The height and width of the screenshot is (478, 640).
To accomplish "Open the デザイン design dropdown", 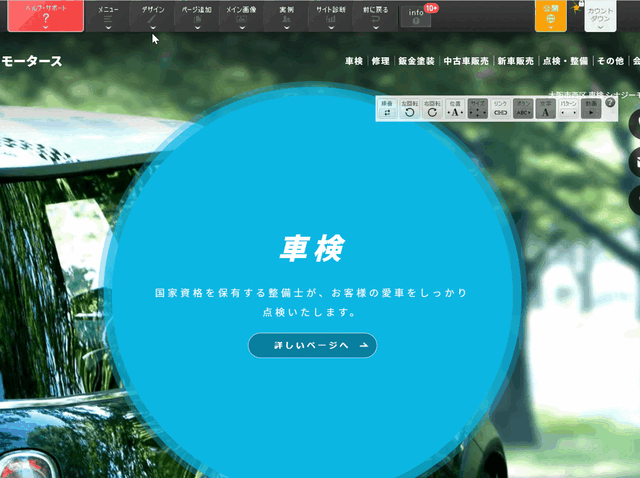I will pos(153,16).
